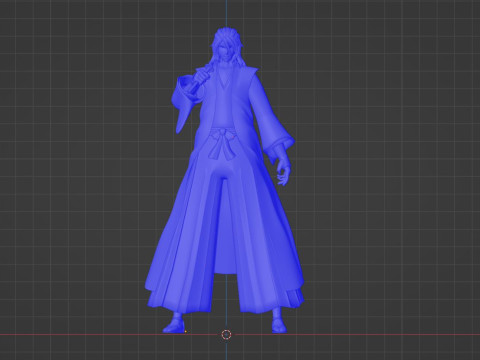This screenshot has height=360, width=480.
Task: Click the character's head
Action: tap(227, 45)
